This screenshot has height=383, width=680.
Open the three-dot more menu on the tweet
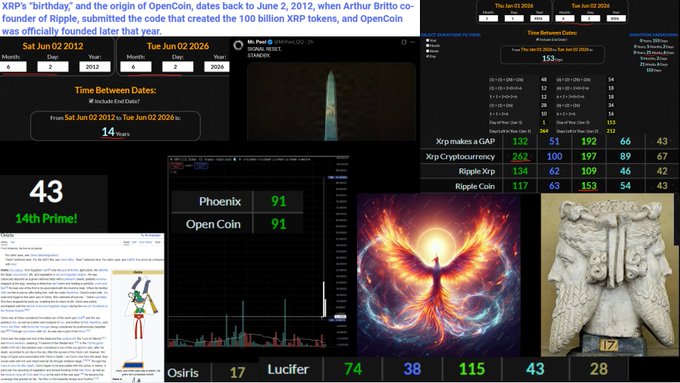[412, 42]
